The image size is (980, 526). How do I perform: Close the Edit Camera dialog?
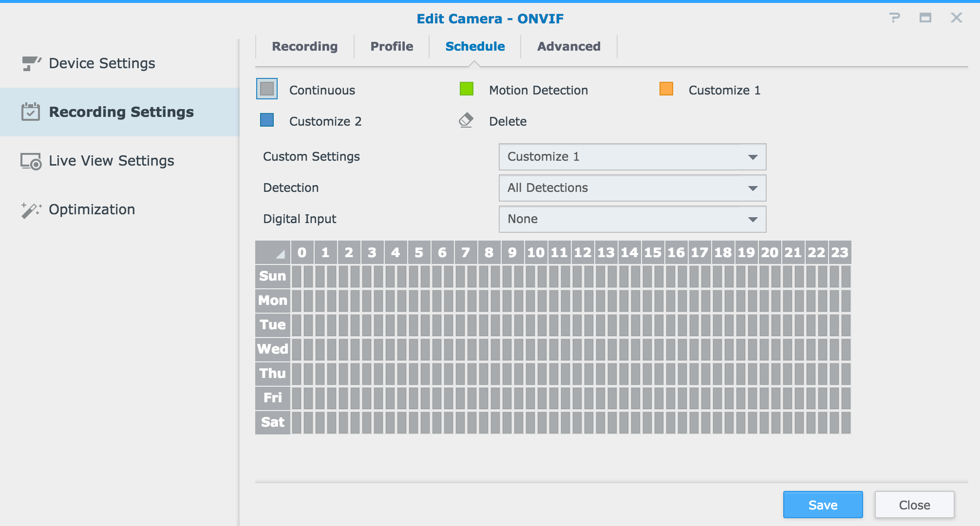click(x=914, y=505)
